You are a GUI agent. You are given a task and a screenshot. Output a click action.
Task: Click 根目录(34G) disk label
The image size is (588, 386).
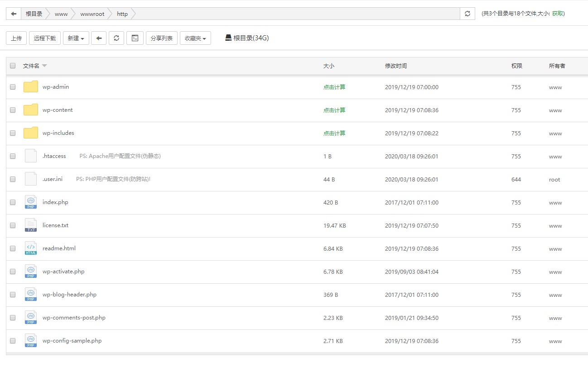pos(251,38)
